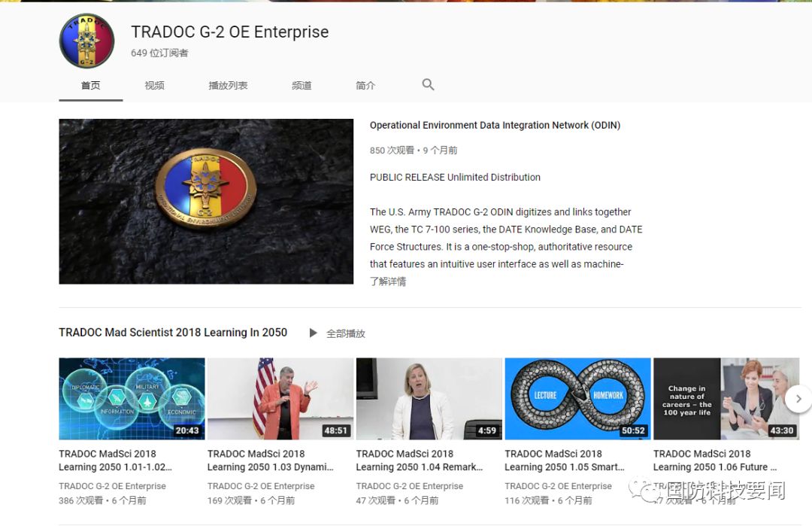This screenshot has height=526, width=812.
Task: Play the featured ODIN video thumbnail
Action: click(206, 201)
